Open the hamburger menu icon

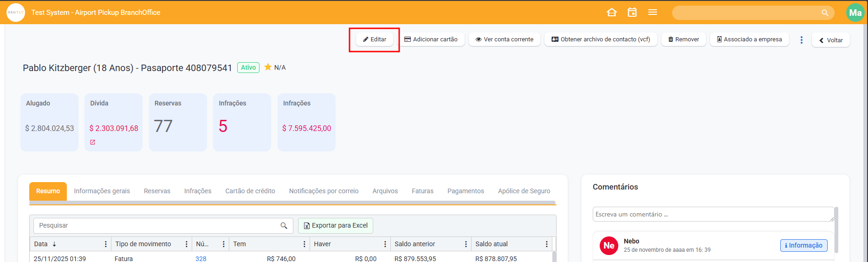click(x=653, y=13)
